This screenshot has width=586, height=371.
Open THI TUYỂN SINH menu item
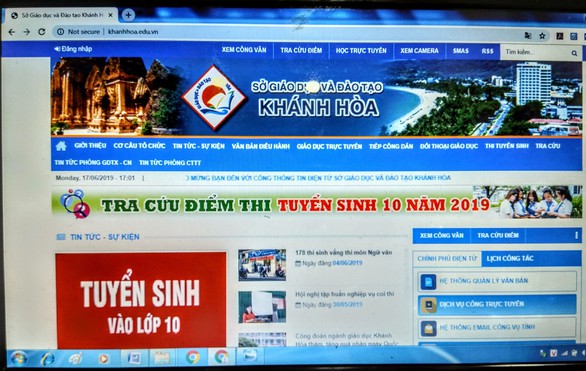pos(507,146)
